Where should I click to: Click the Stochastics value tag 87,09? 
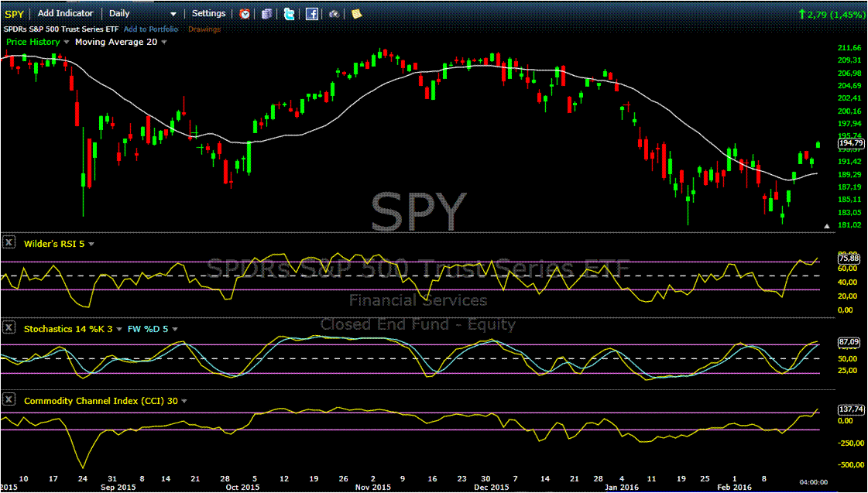point(850,343)
